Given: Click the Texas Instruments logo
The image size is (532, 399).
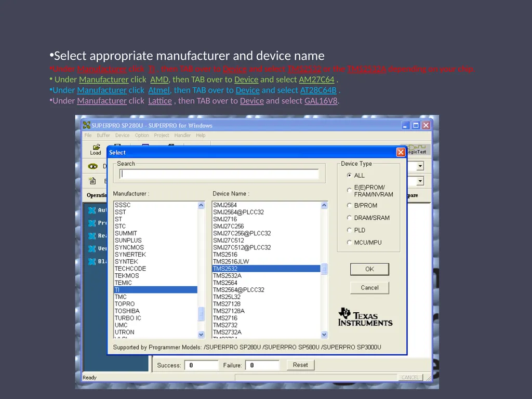Looking at the screenshot, I should (x=365, y=317).
